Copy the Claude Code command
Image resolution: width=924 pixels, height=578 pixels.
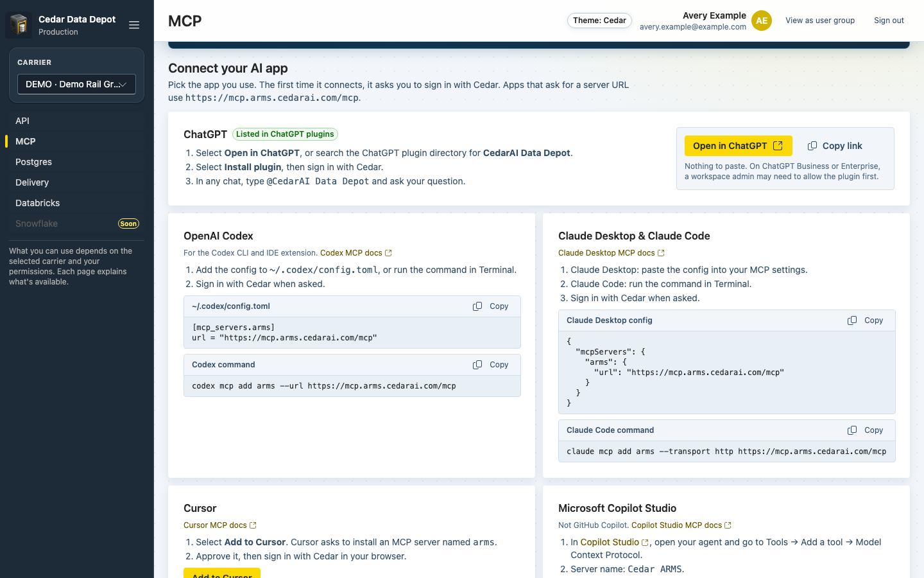[x=866, y=430]
